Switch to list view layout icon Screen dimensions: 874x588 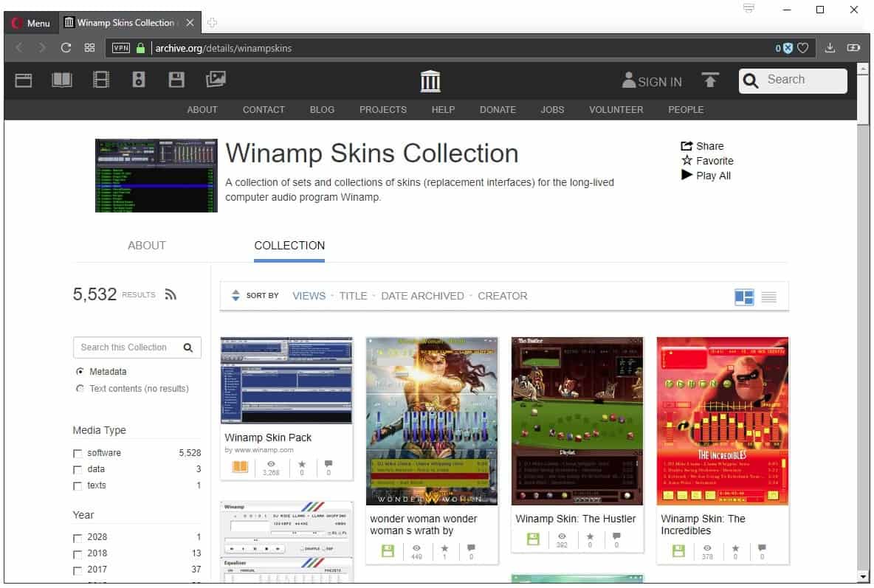768,297
